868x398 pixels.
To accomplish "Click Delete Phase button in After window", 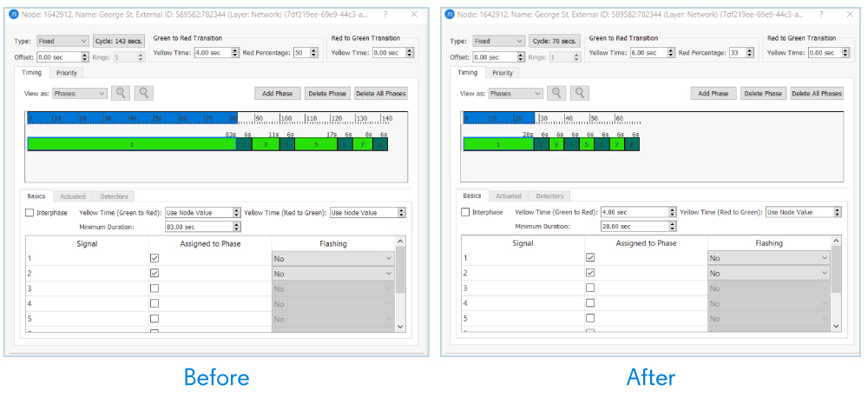I will point(763,94).
